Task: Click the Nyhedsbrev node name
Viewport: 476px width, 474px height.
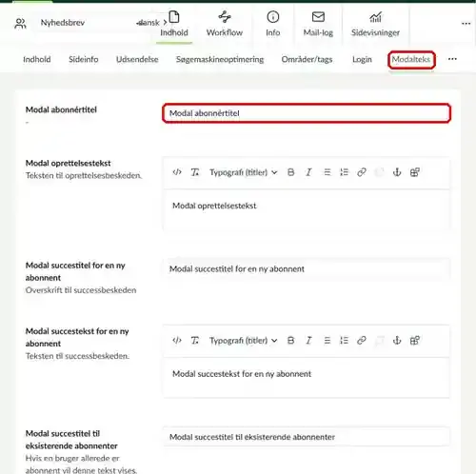Action: [63, 23]
